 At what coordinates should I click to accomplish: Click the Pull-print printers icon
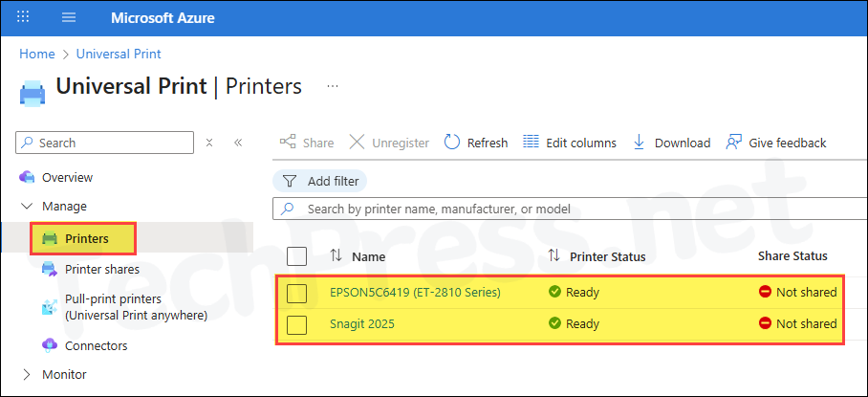pyautogui.click(x=50, y=307)
